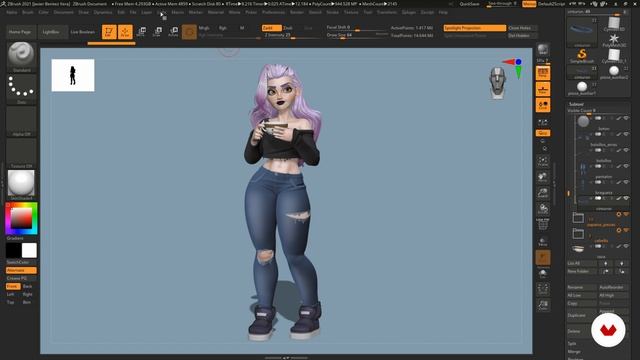This screenshot has width=640, height=360.
Task: Enable the Zsub mode toggle
Action: 288,28
